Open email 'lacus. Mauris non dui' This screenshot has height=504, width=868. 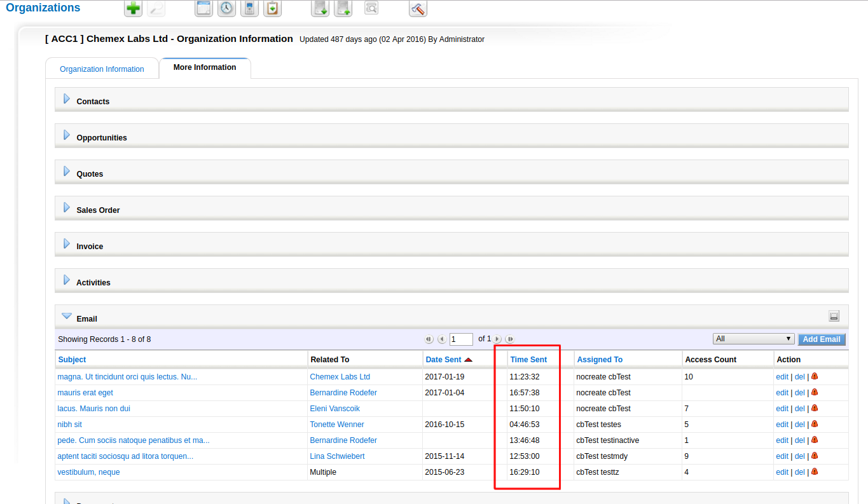(x=93, y=409)
